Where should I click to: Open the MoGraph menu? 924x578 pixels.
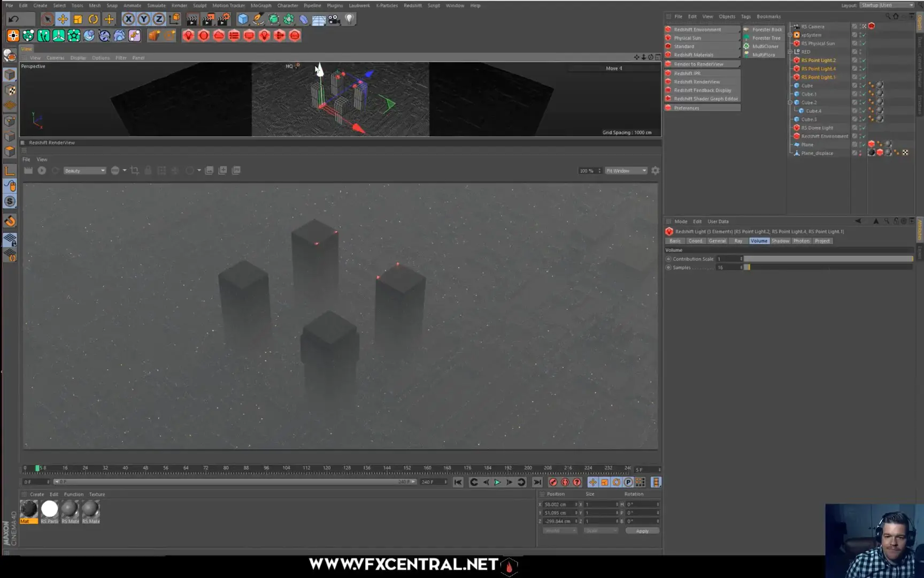(261, 5)
